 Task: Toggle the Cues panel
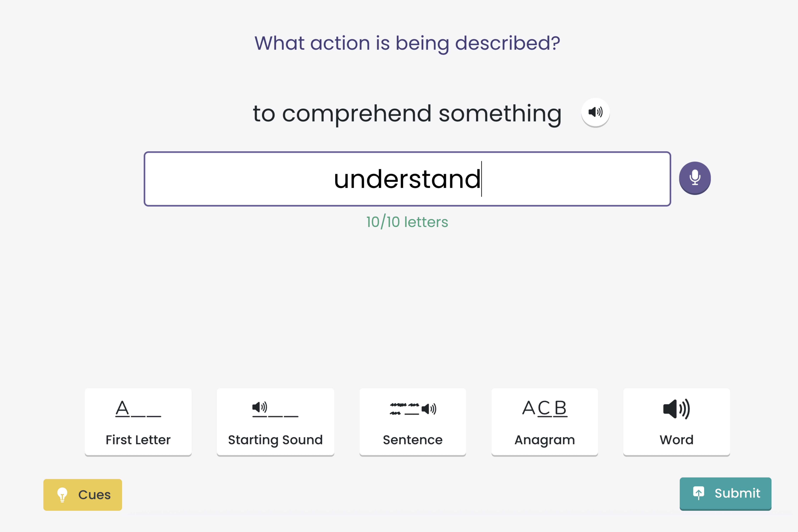(x=82, y=495)
